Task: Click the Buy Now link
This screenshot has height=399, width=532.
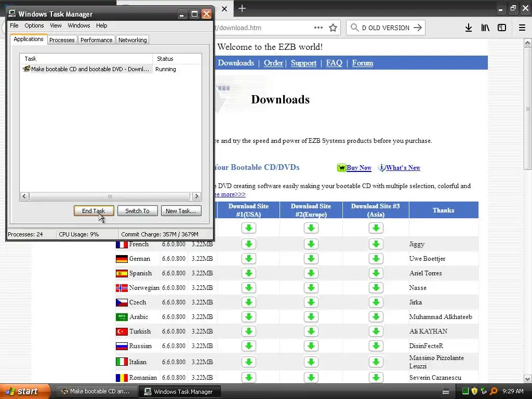Action: click(358, 168)
